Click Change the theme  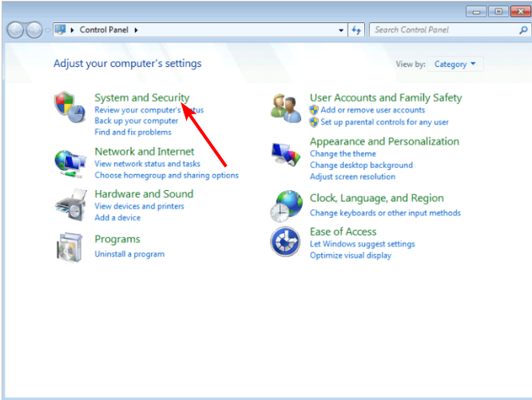coord(343,153)
